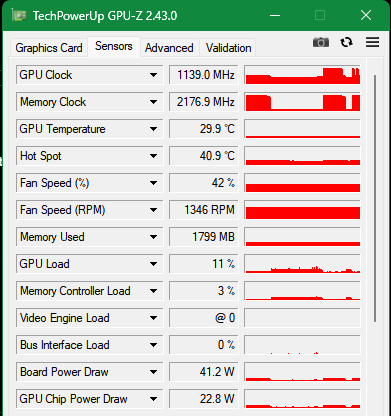Click the refresh arrows icon
Image resolution: width=391 pixels, height=416 pixels.
click(x=346, y=42)
